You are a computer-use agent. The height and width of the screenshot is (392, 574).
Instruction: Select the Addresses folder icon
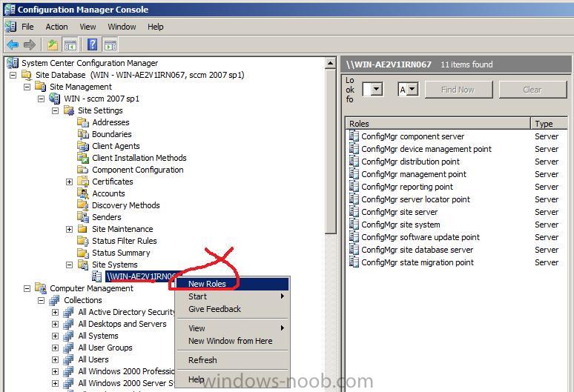83,122
